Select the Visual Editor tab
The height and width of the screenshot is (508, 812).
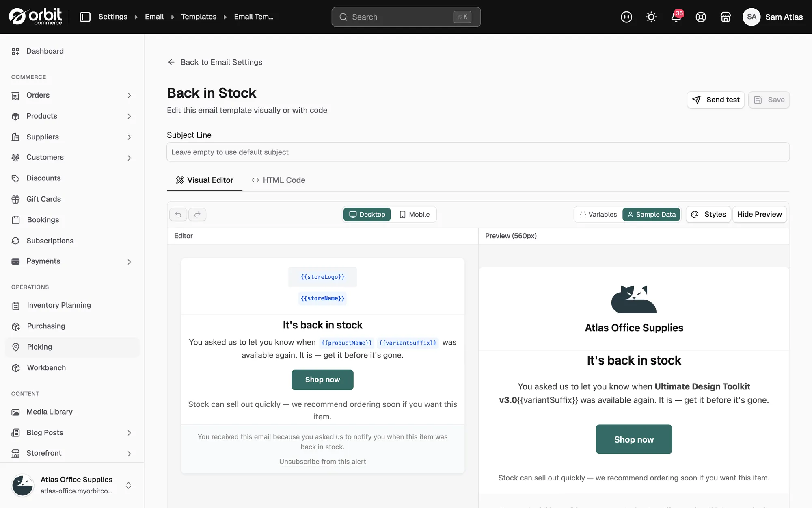pos(205,180)
